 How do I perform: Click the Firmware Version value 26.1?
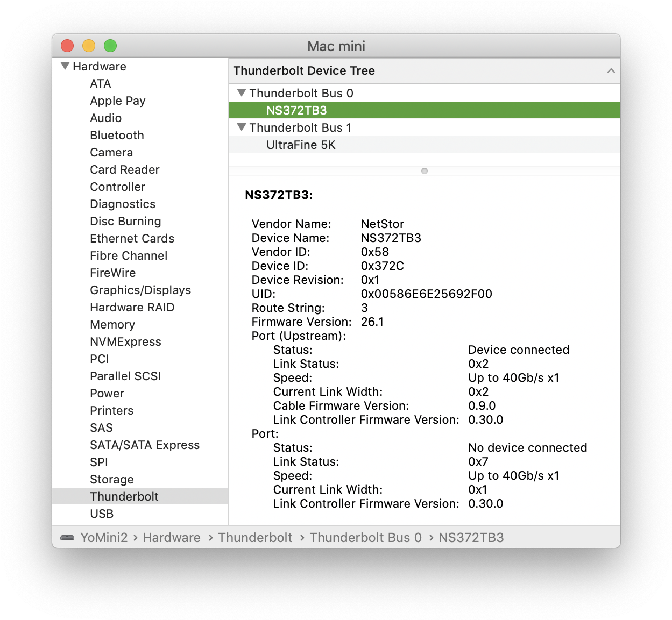coord(372,322)
